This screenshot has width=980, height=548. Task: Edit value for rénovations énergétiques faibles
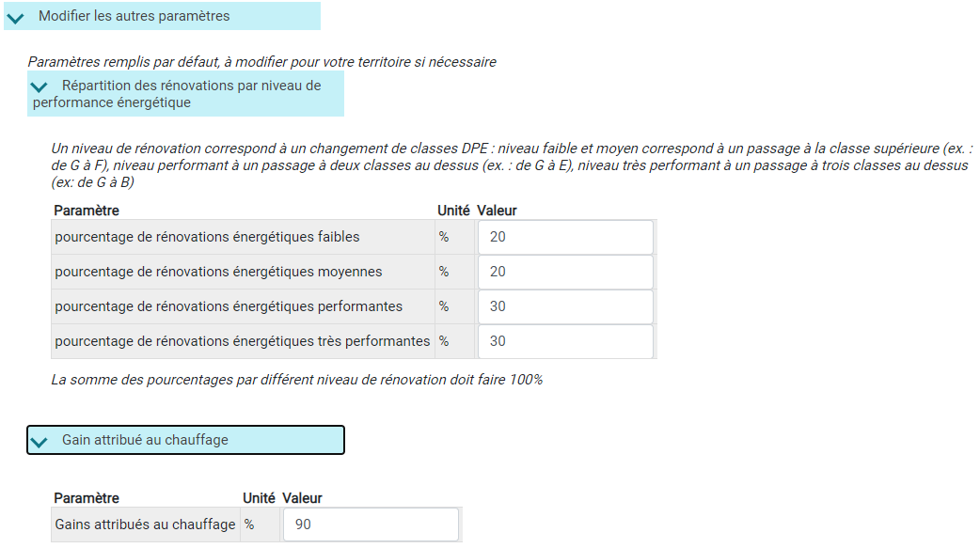click(565, 237)
